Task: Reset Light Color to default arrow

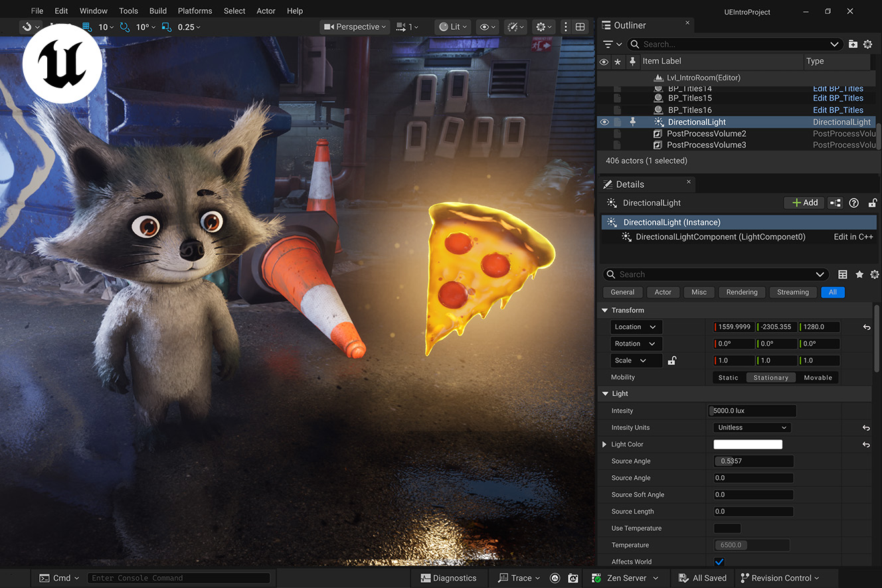Action: [866, 445]
